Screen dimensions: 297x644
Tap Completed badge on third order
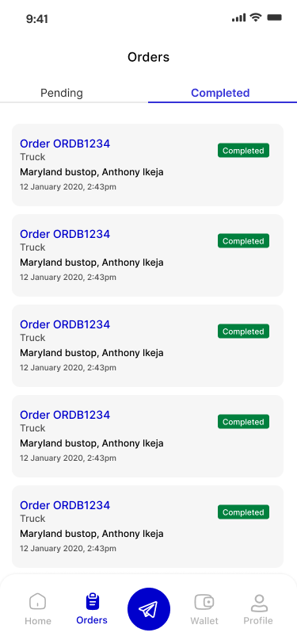tap(243, 331)
